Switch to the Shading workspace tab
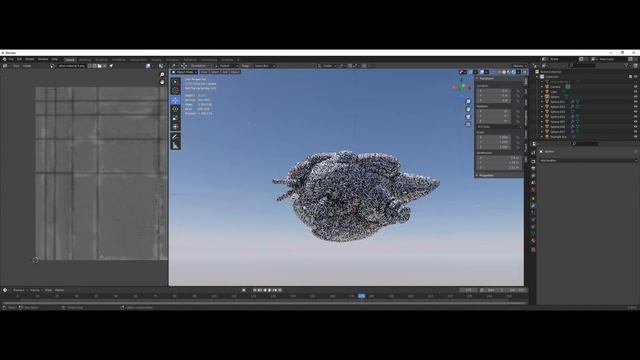Viewport: 640px width, 360px height. coord(156,60)
